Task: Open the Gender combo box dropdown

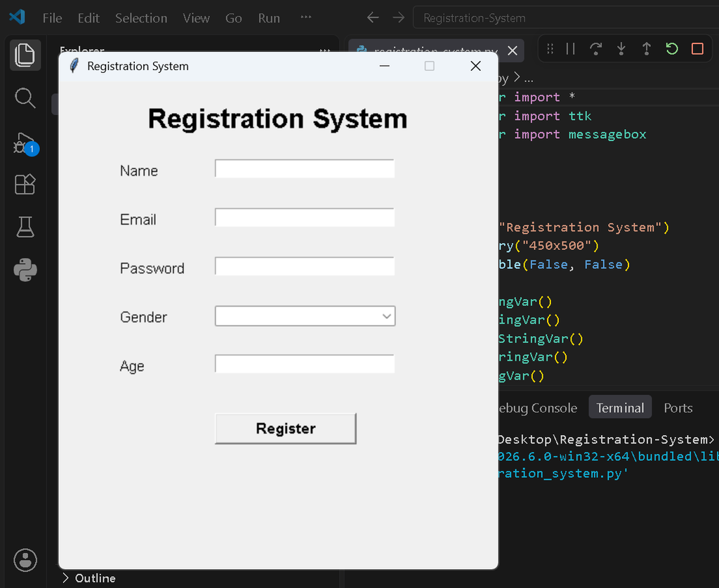Action: tap(387, 316)
